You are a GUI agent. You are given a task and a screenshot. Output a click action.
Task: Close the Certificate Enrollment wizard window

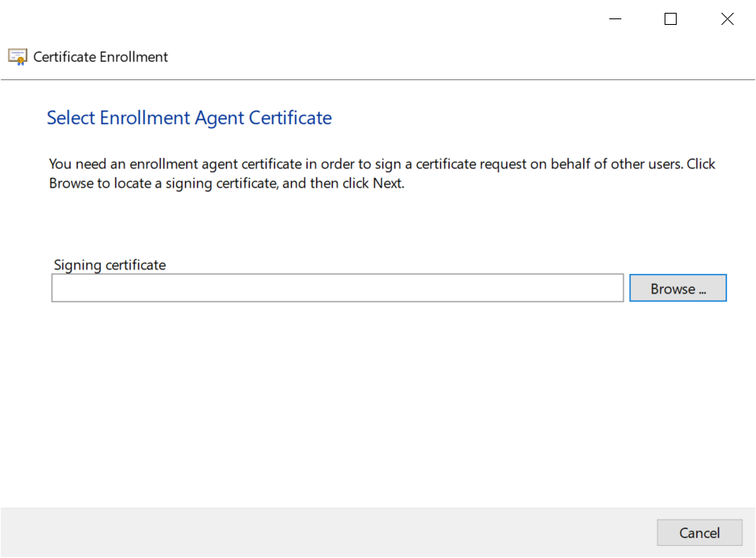(x=727, y=19)
